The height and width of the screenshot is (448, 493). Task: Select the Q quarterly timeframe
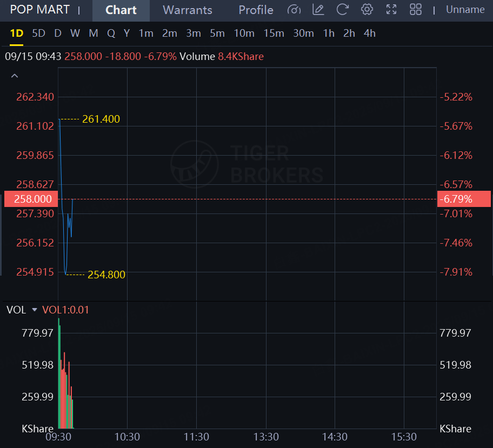coord(111,34)
